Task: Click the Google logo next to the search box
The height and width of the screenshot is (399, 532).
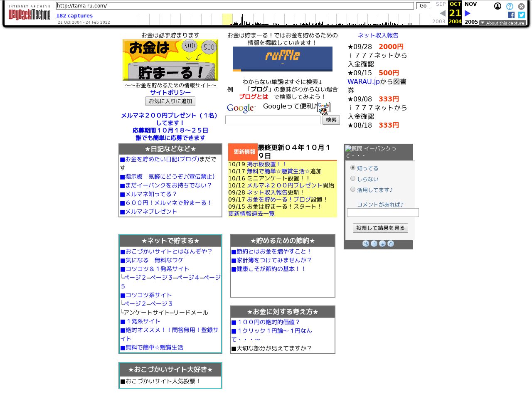Action: coord(241,108)
